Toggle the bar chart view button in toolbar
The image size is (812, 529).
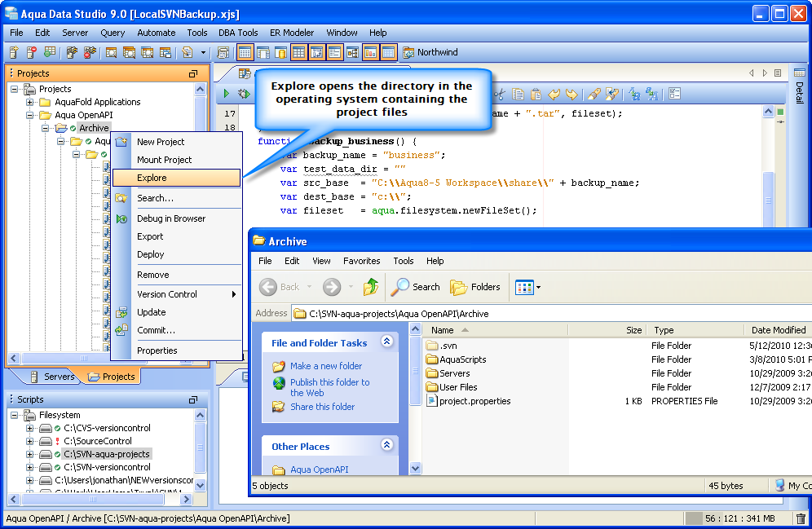(370, 52)
